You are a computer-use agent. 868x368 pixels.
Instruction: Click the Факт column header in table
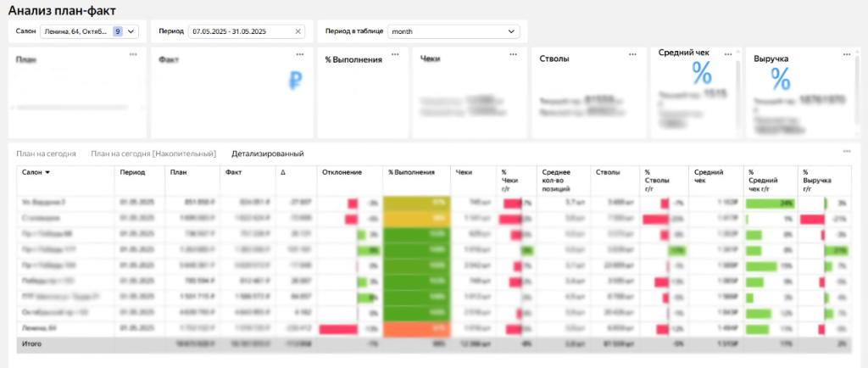point(234,172)
